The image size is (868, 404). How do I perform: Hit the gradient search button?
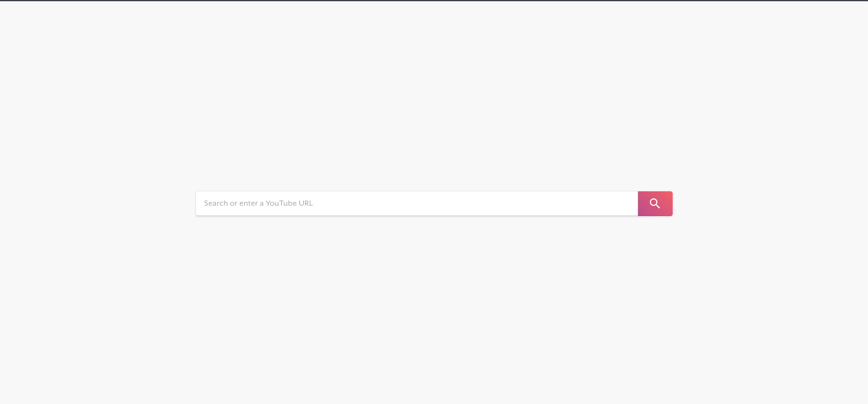coord(655,203)
